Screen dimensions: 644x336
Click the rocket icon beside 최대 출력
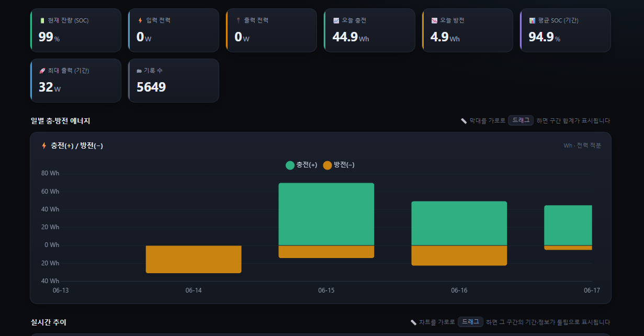(42, 71)
